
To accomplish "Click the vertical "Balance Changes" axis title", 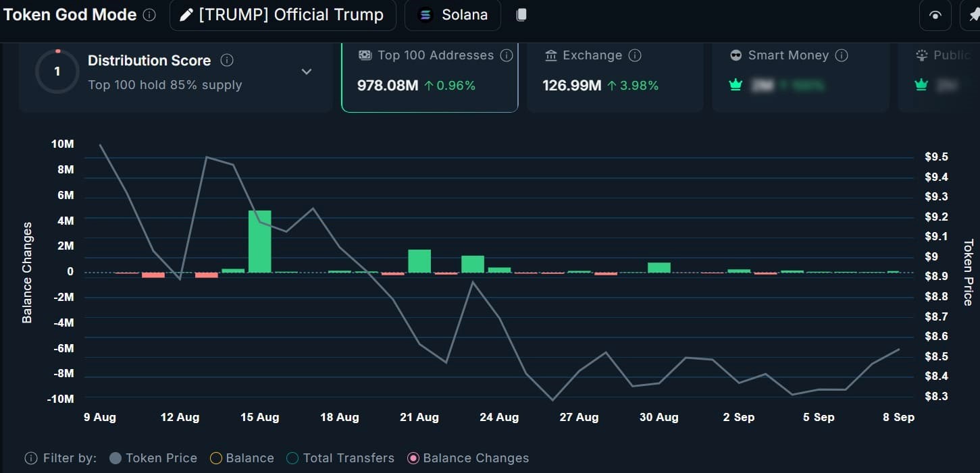I will 27,272.
